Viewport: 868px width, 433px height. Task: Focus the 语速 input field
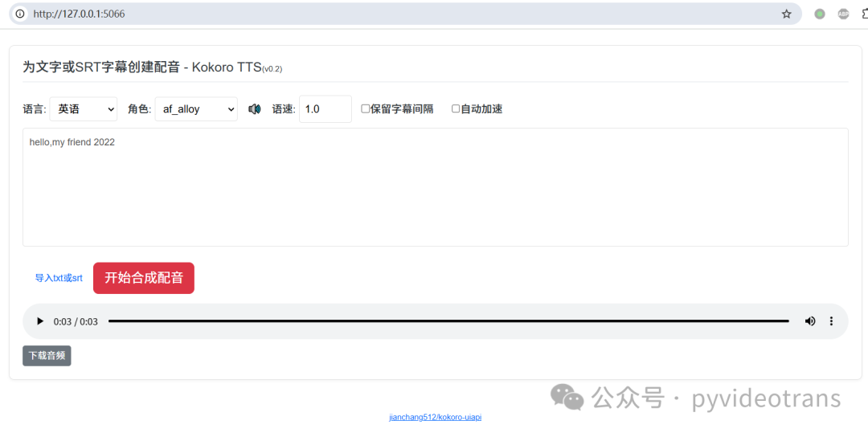pyautogui.click(x=325, y=109)
